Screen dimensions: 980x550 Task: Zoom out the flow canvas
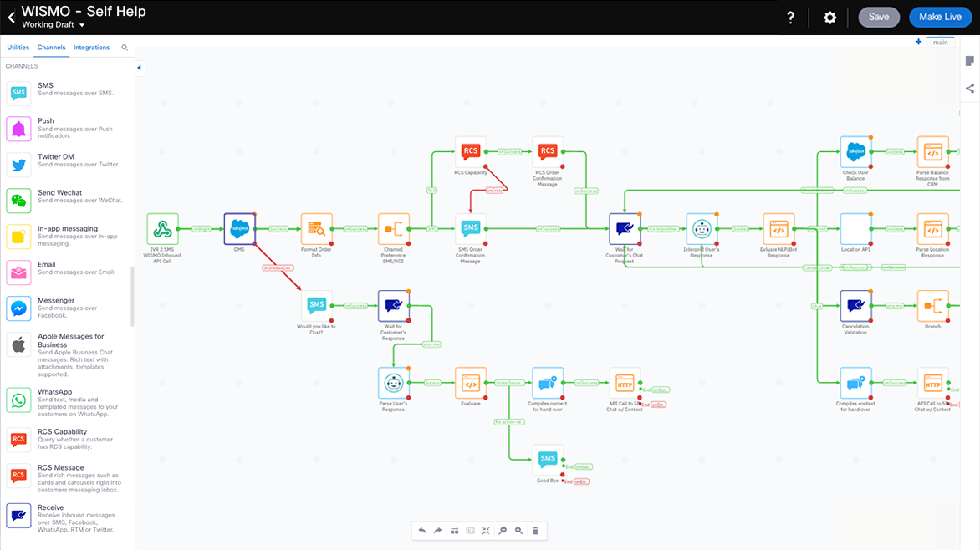(503, 531)
